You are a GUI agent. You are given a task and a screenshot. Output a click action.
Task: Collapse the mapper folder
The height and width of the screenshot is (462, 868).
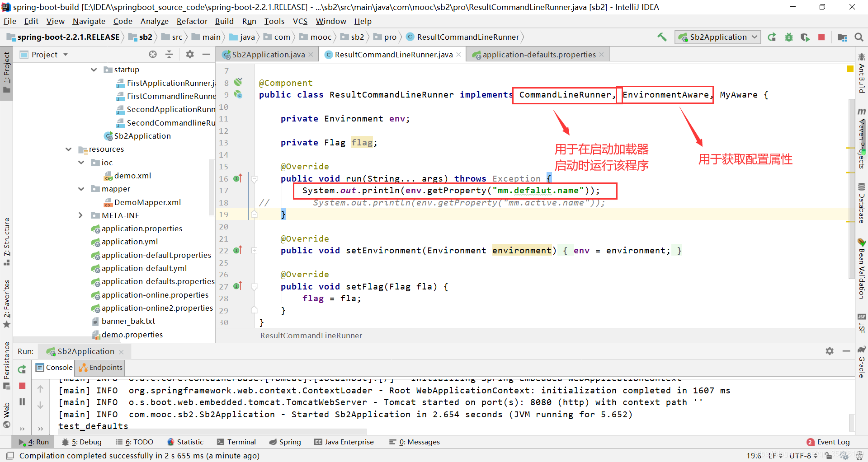tap(81, 189)
